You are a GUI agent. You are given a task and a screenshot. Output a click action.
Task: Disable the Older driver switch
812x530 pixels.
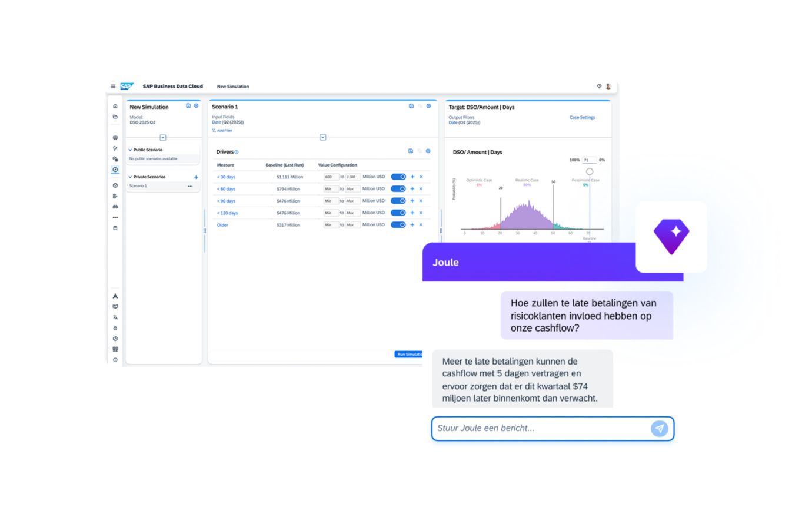[x=398, y=225]
